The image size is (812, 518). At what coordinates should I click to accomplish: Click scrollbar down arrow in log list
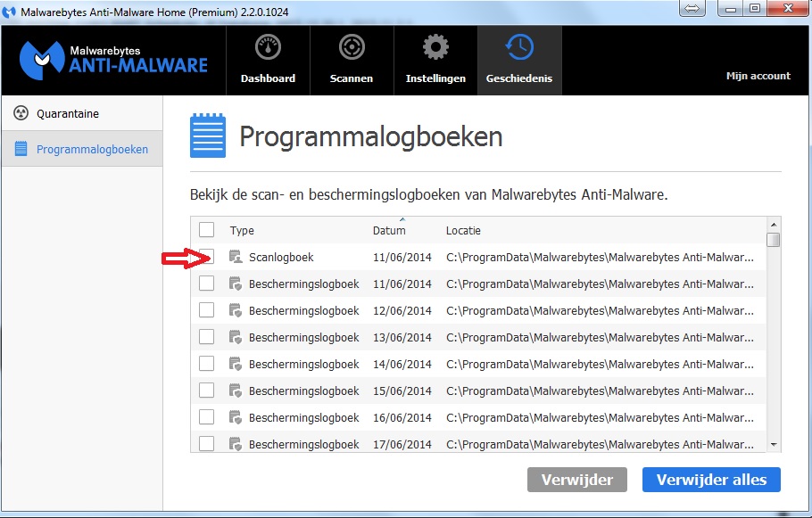tap(774, 444)
